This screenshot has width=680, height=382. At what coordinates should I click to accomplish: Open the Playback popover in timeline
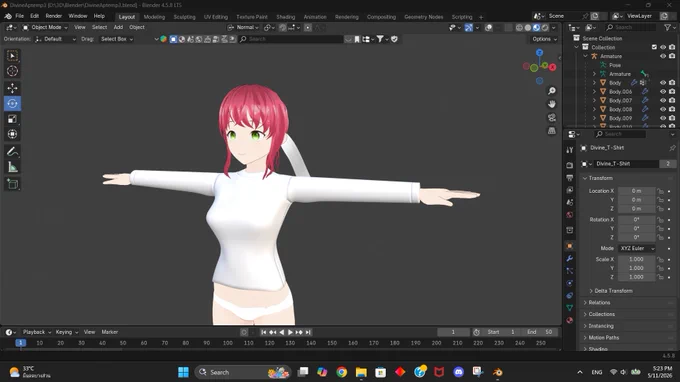[36, 332]
